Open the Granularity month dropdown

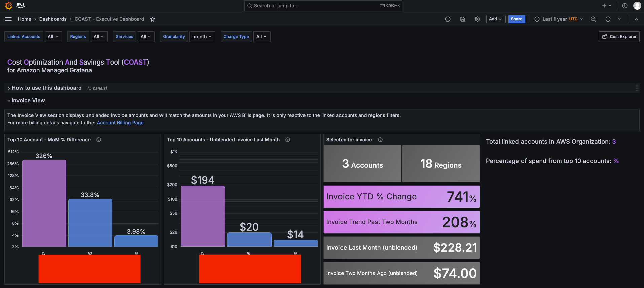tap(202, 37)
